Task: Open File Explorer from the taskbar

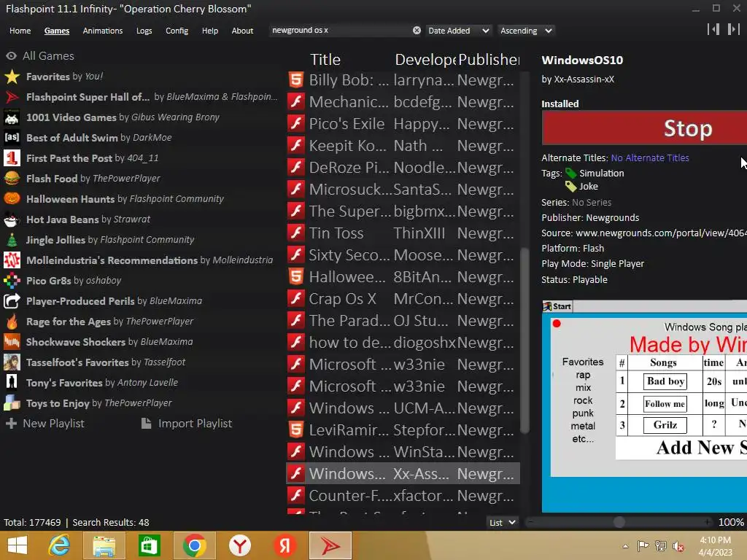Action: click(104, 545)
